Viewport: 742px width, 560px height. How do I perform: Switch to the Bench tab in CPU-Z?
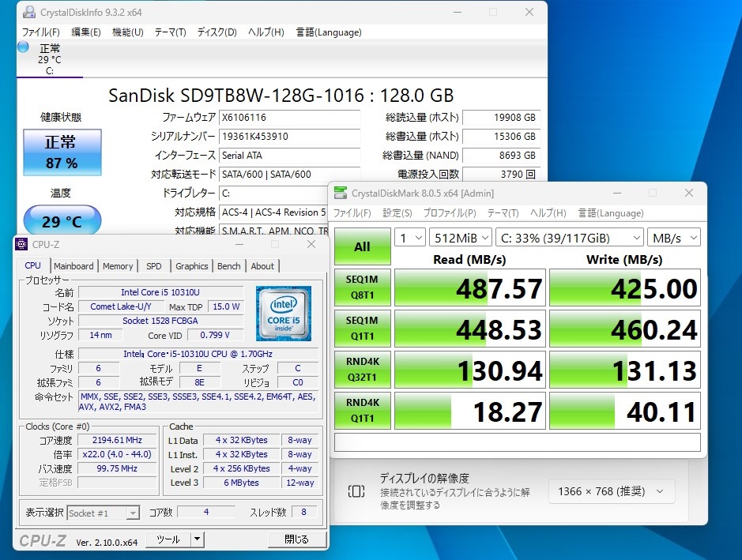tap(229, 266)
